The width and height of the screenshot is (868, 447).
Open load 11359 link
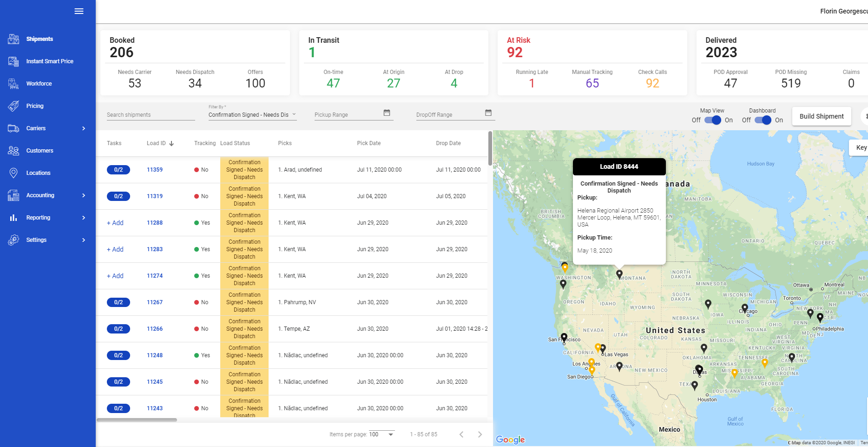155,170
